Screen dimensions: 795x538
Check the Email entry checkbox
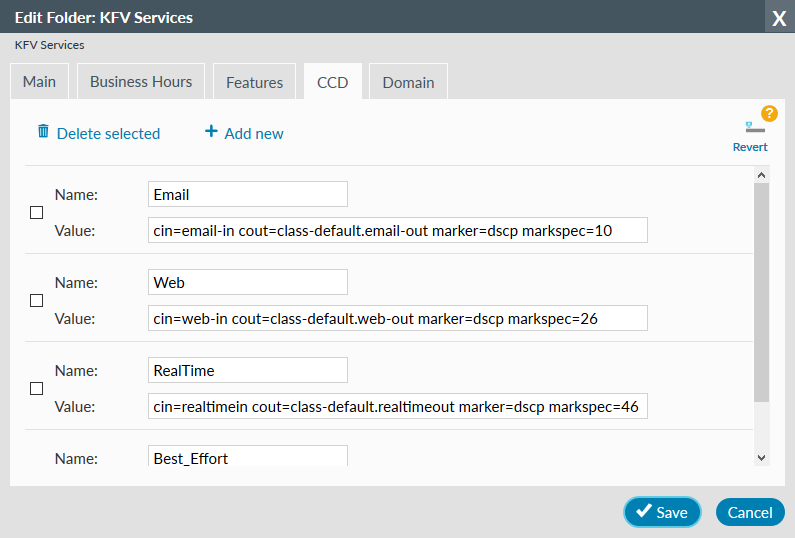pos(37,213)
